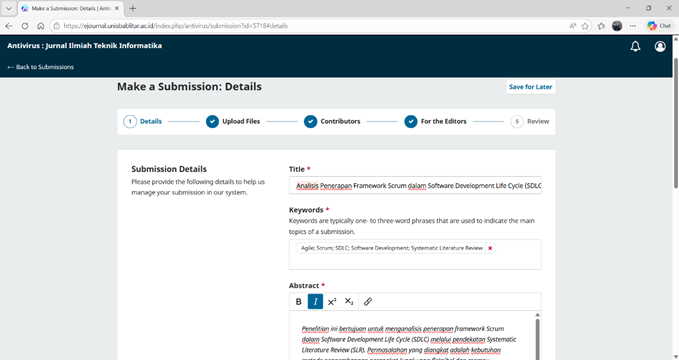The height and width of the screenshot is (360, 679).
Task: Open a new browser tab
Action: (133, 8)
